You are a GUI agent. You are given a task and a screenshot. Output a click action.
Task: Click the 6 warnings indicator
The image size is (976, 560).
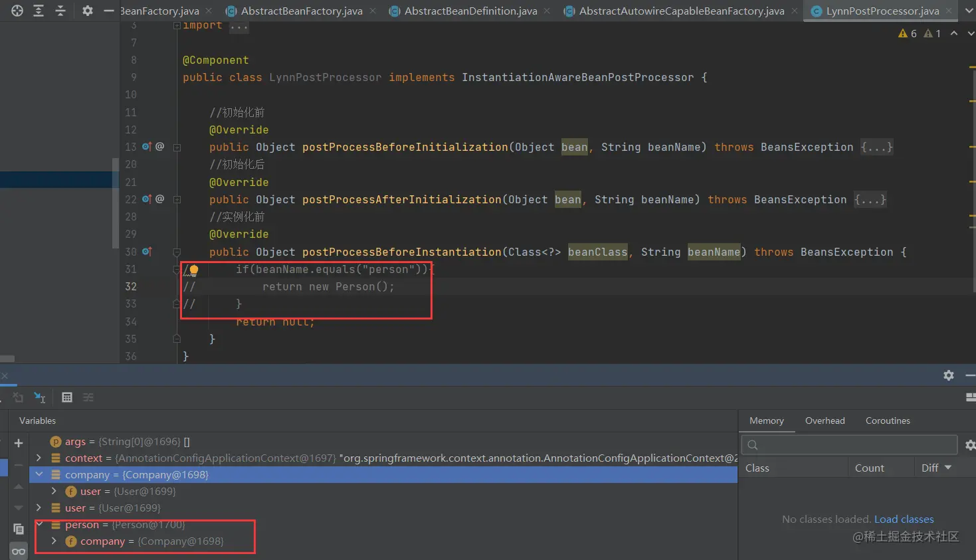(908, 33)
